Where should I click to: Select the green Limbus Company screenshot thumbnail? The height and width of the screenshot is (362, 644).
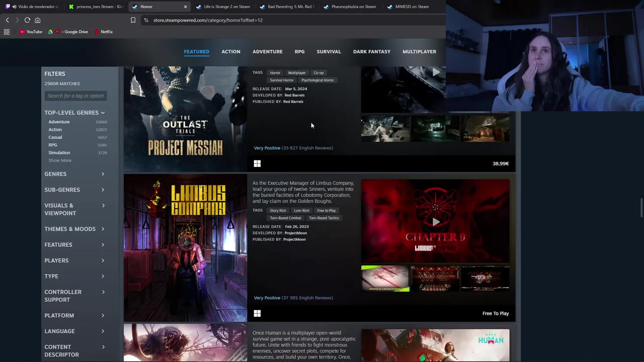(x=385, y=279)
